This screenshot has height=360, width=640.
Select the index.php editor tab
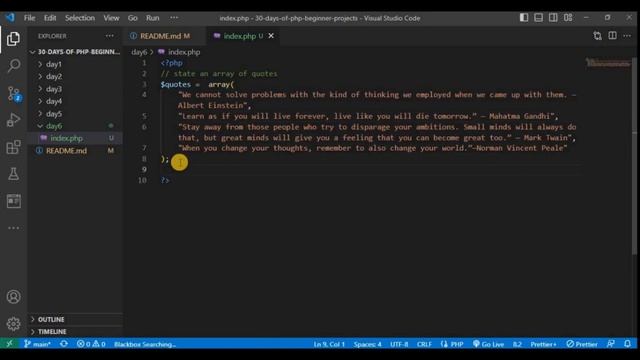click(240, 36)
